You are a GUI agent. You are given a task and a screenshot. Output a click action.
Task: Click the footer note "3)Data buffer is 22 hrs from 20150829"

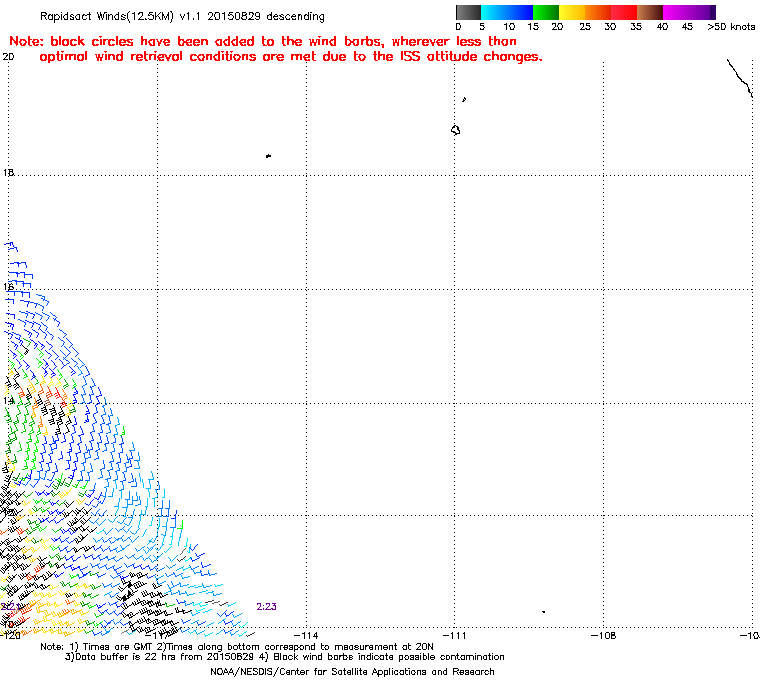click(159, 657)
